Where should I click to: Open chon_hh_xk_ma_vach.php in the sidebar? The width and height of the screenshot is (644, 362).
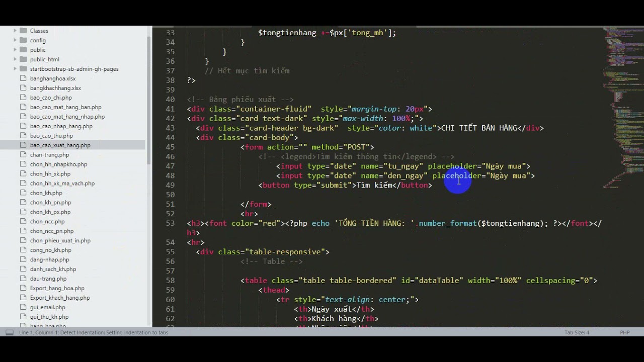62,184
